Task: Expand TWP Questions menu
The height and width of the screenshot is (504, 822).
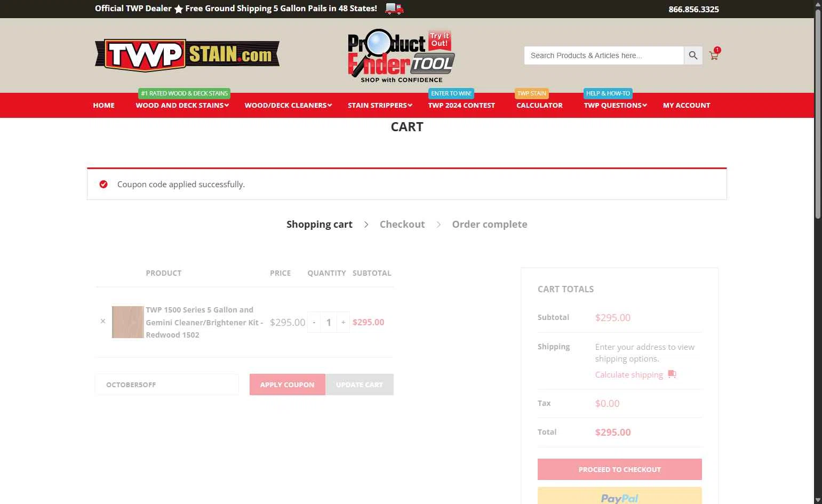Action: (615, 105)
